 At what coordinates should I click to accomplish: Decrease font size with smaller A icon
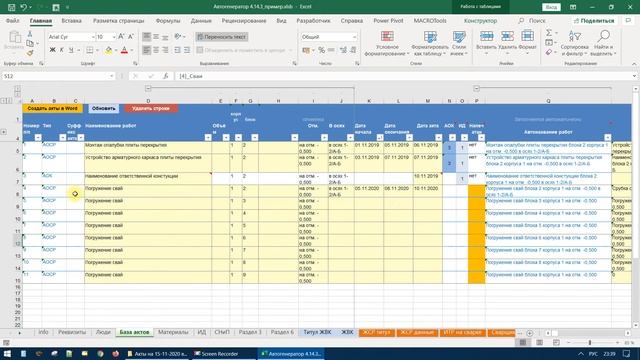coord(131,37)
